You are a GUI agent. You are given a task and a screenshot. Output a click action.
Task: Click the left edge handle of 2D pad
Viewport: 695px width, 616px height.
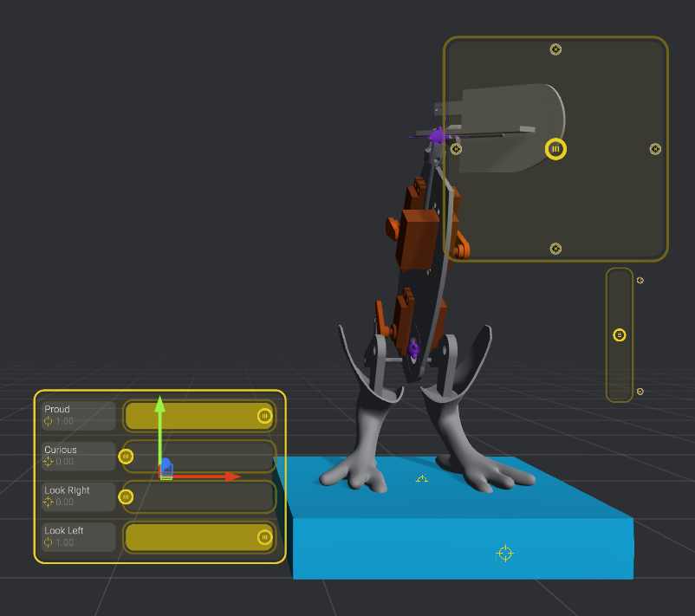[x=456, y=149]
